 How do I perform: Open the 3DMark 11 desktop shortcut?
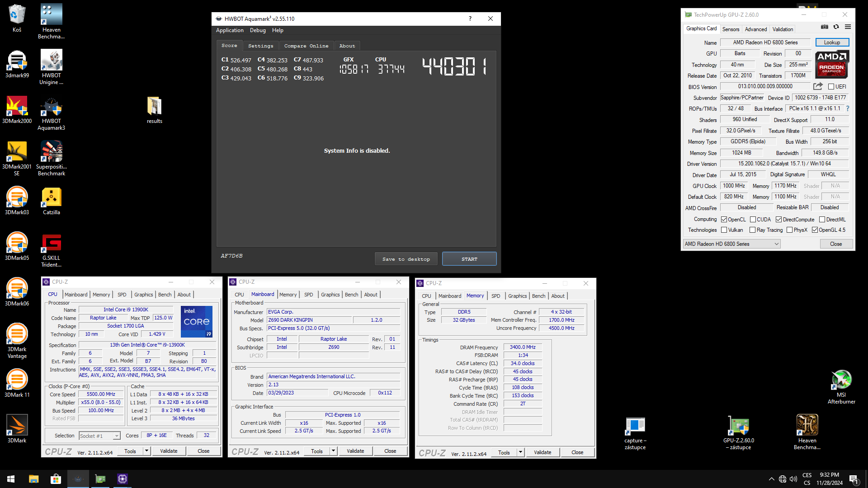tap(17, 384)
